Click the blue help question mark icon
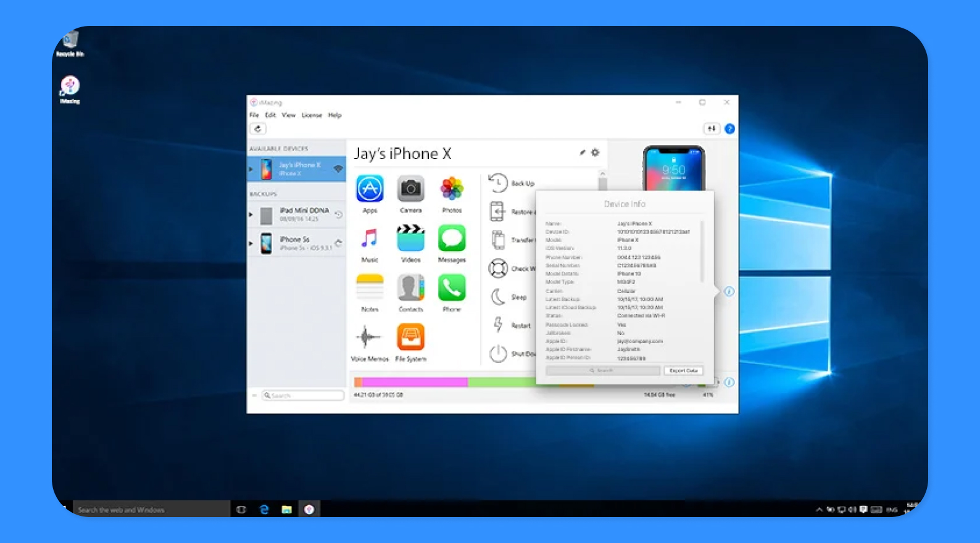This screenshot has width=980, height=543. click(729, 128)
